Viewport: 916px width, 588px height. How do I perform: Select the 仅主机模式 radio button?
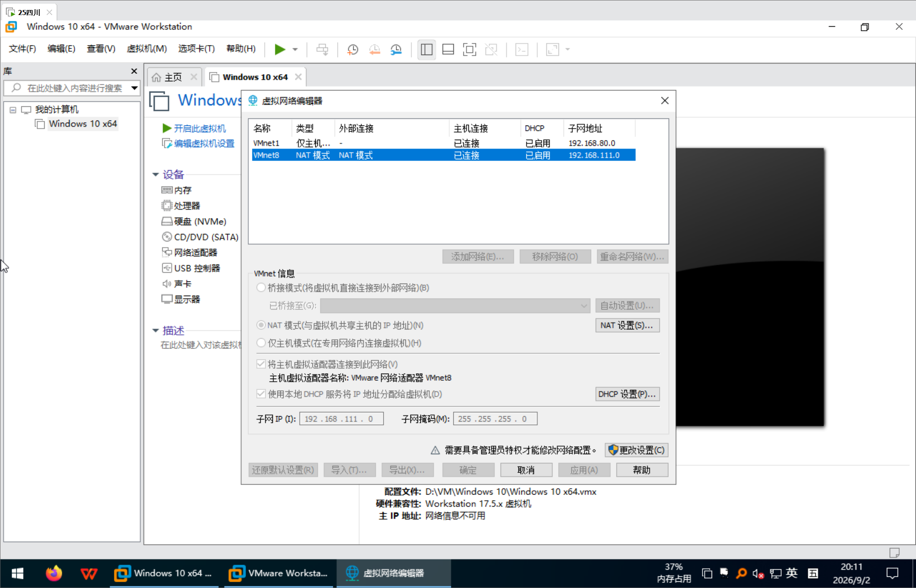pyautogui.click(x=261, y=343)
